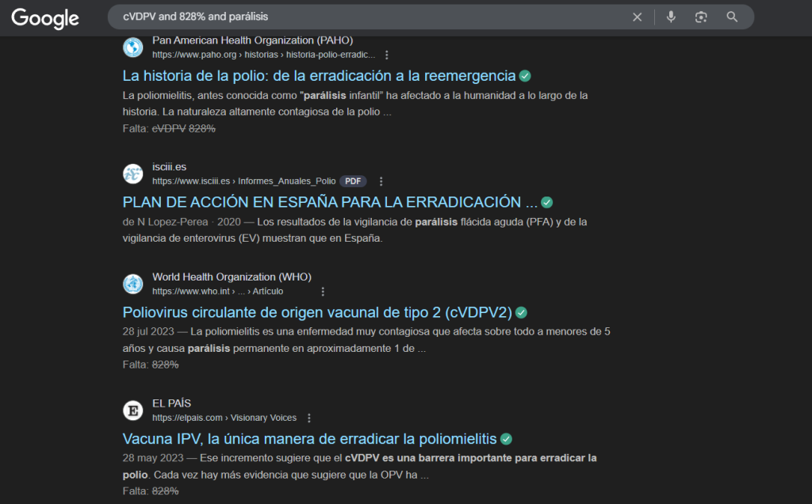Start voice search with the microphone icon
812x504 pixels.
point(671,17)
